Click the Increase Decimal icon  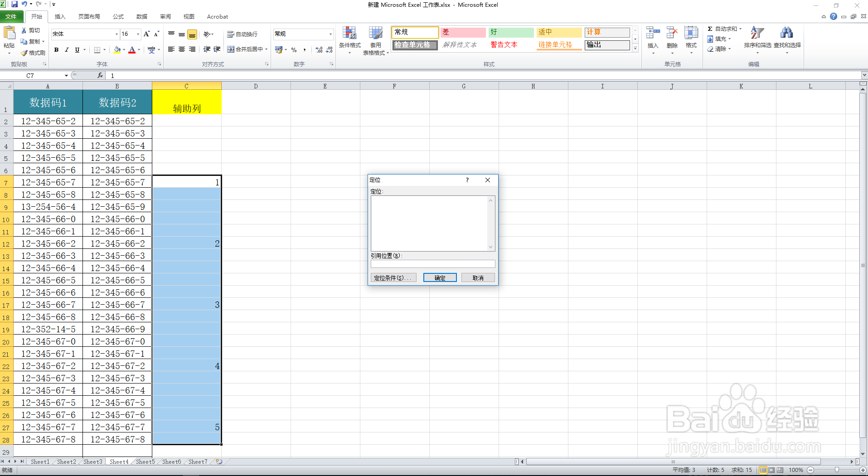[319, 50]
